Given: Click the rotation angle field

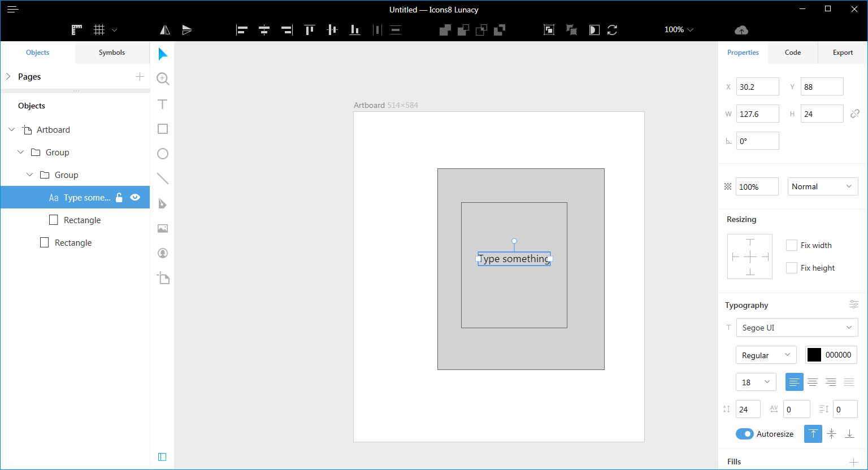Looking at the screenshot, I should coord(757,141).
